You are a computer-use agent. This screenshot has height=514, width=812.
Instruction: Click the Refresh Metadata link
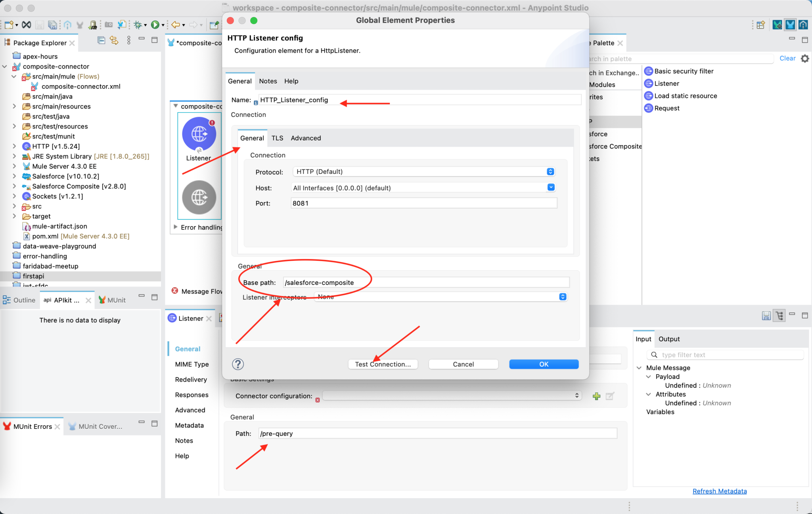(720, 491)
